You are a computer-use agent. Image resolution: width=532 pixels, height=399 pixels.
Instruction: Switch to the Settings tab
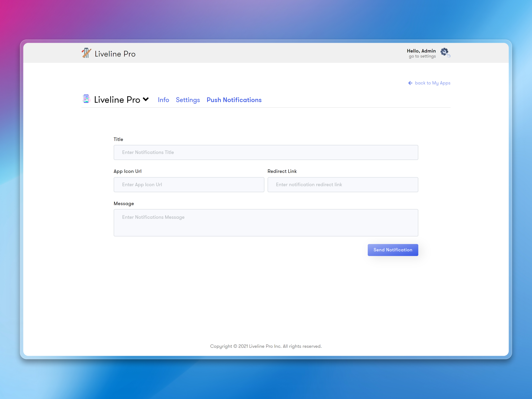point(188,100)
